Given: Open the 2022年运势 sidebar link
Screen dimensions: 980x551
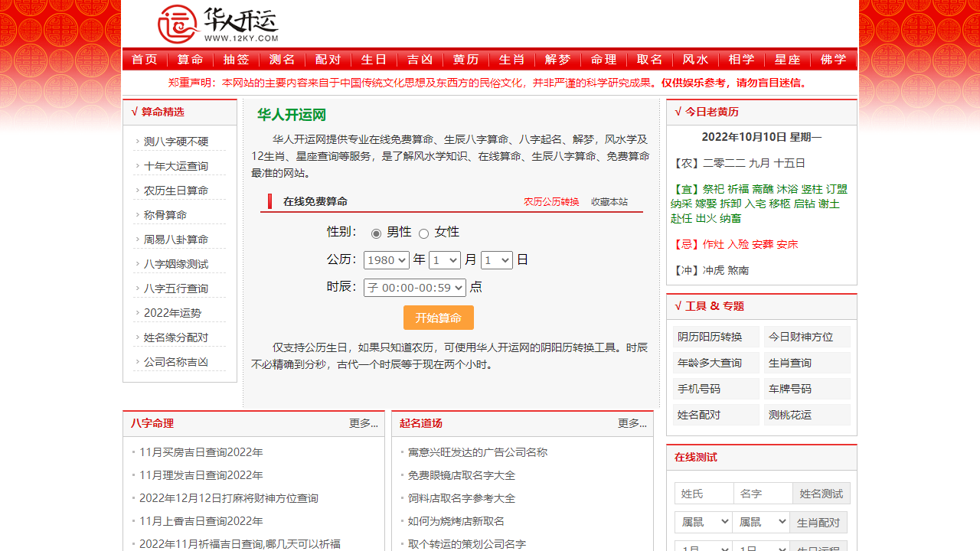Looking at the screenshot, I should 172,313.
